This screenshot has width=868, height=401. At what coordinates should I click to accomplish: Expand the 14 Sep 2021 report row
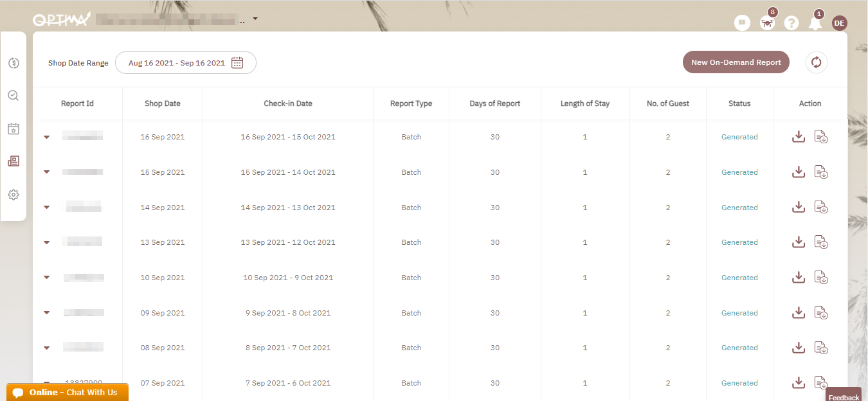(46, 208)
